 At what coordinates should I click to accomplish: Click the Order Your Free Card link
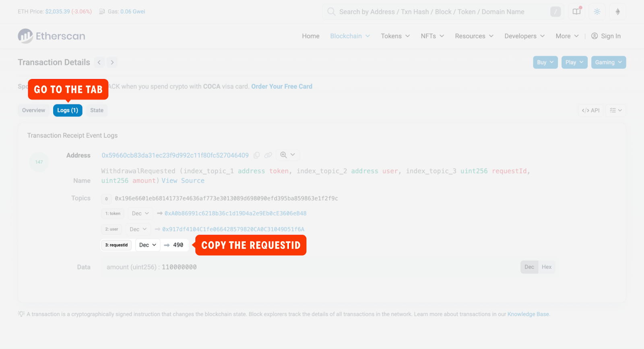[x=281, y=87]
